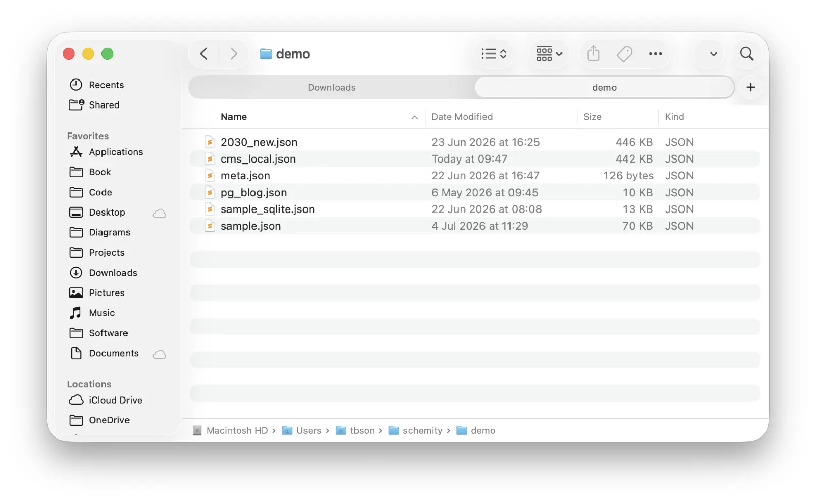Go forward with the right chevron button
This screenshot has width=816, height=504.
click(233, 54)
